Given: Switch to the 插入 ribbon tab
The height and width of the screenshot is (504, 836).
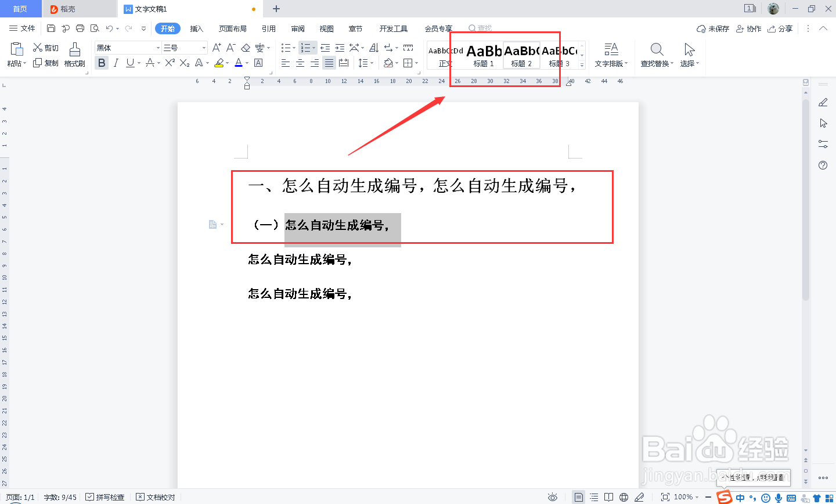Looking at the screenshot, I should coord(196,27).
